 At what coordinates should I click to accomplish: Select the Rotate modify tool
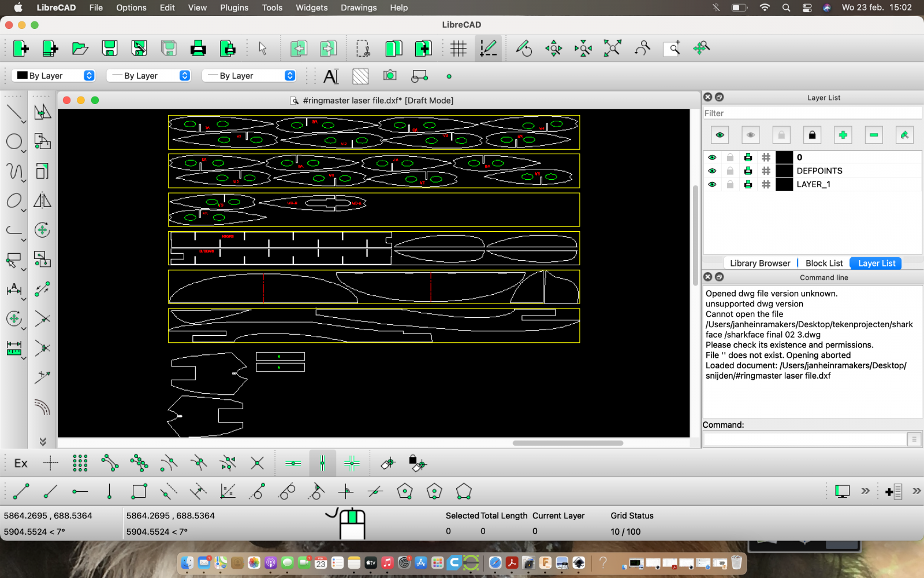point(42,230)
